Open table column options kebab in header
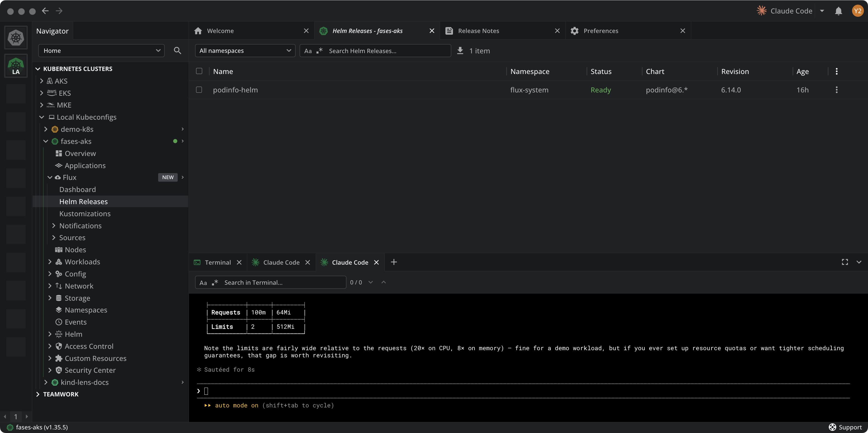This screenshot has height=433, width=868. pyautogui.click(x=837, y=71)
